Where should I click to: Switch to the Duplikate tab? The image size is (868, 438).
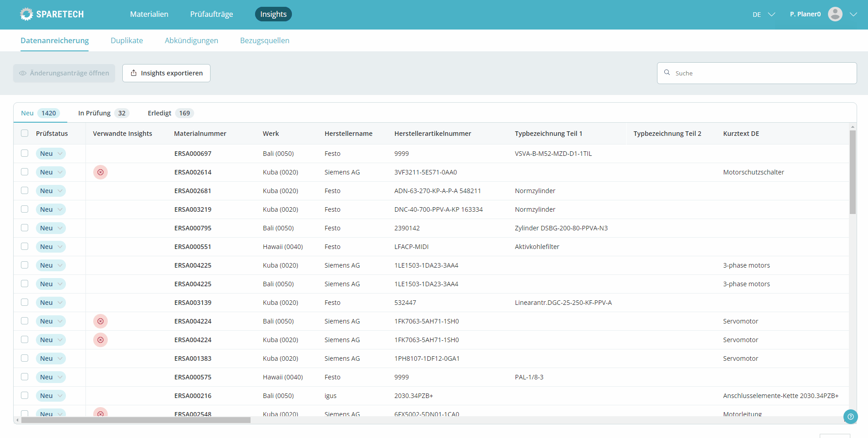point(127,40)
